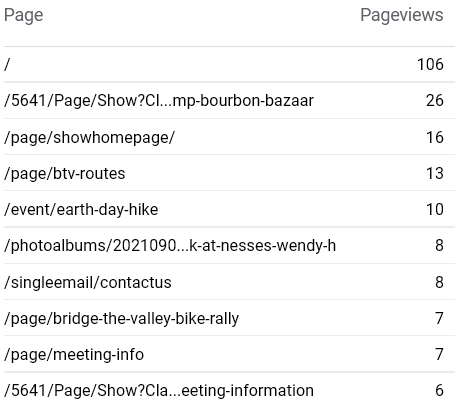Click the Page column header

pyautogui.click(x=23, y=15)
